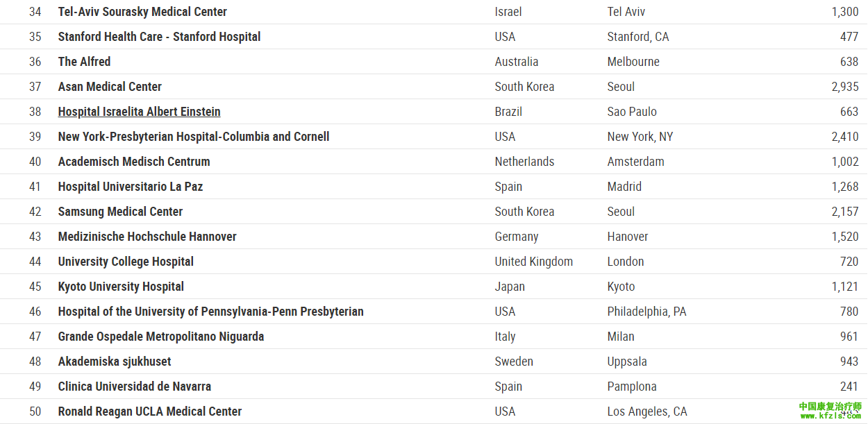The height and width of the screenshot is (424, 868).
Task: Click Hospital Universitario La Paz name
Action: (x=131, y=187)
